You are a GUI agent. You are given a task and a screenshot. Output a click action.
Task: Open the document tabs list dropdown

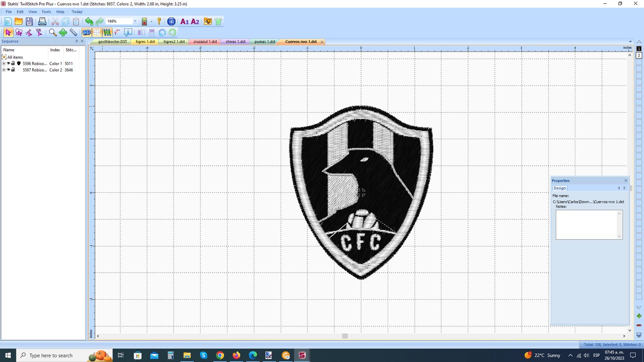(x=630, y=42)
